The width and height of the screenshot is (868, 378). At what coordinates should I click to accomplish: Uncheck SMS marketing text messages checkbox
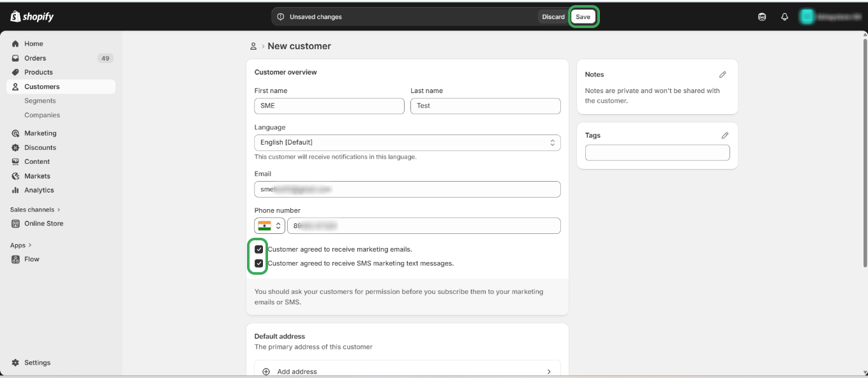pyautogui.click(x=258, y=263)
